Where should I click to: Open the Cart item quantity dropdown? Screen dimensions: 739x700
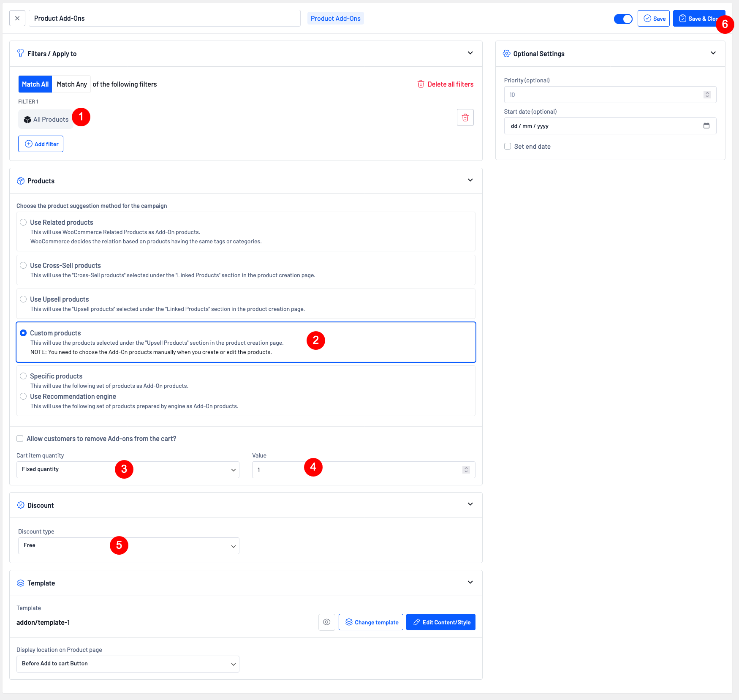(128, 470)
